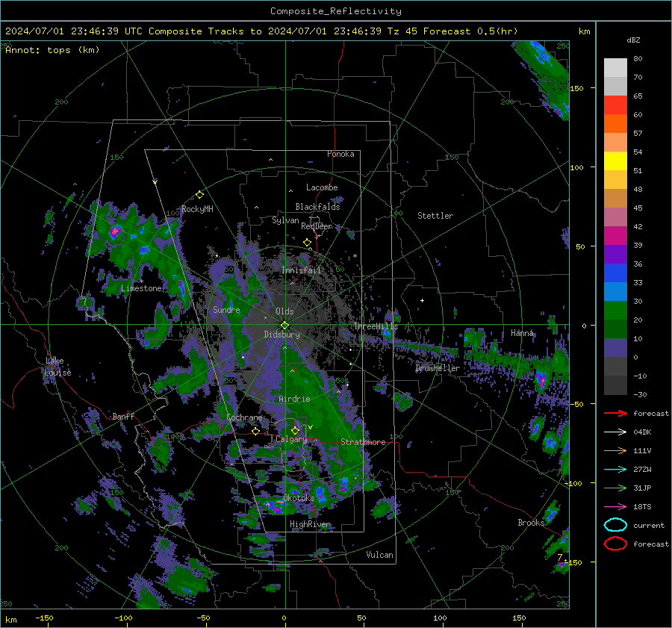Image resolution: width=672 pixels, height=628 pixels.
Task: Click the magenta storm core northwest of Limestone
Action: 115,232
